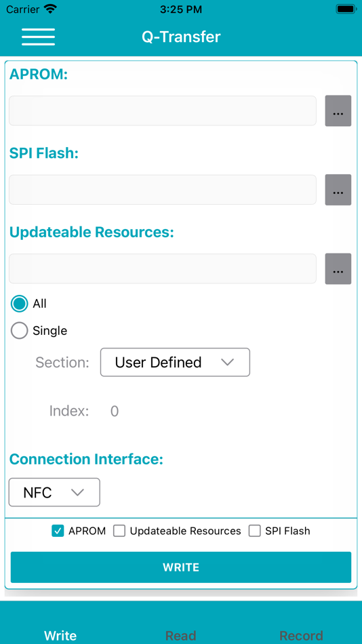Select the Write tab

point(60,636)
